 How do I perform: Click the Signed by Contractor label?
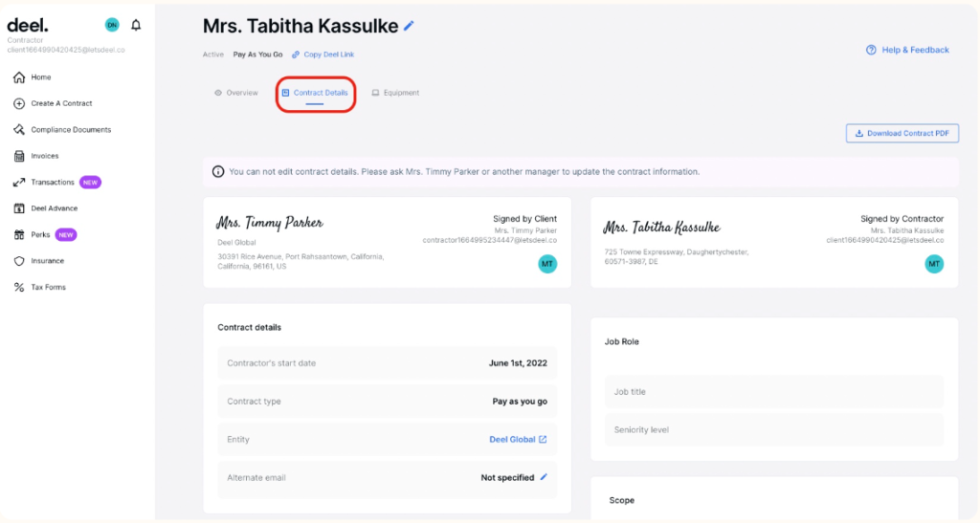click(902, 219)
